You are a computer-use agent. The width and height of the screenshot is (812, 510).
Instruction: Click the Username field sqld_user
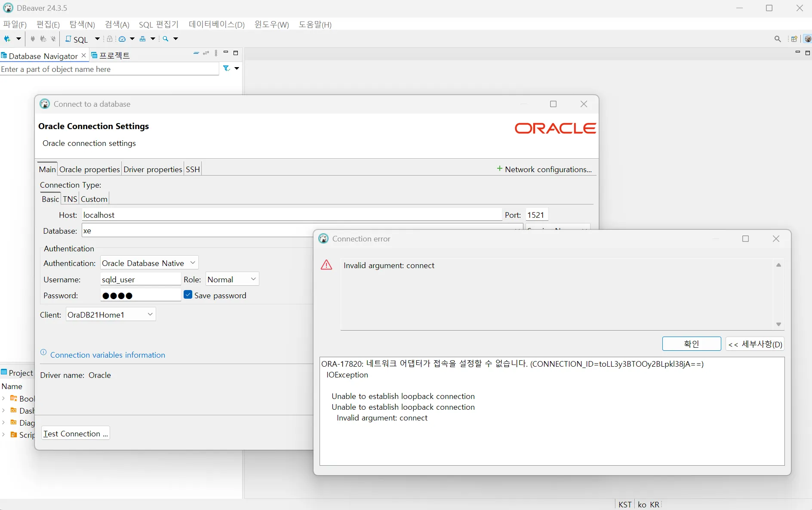click(141, 279)
